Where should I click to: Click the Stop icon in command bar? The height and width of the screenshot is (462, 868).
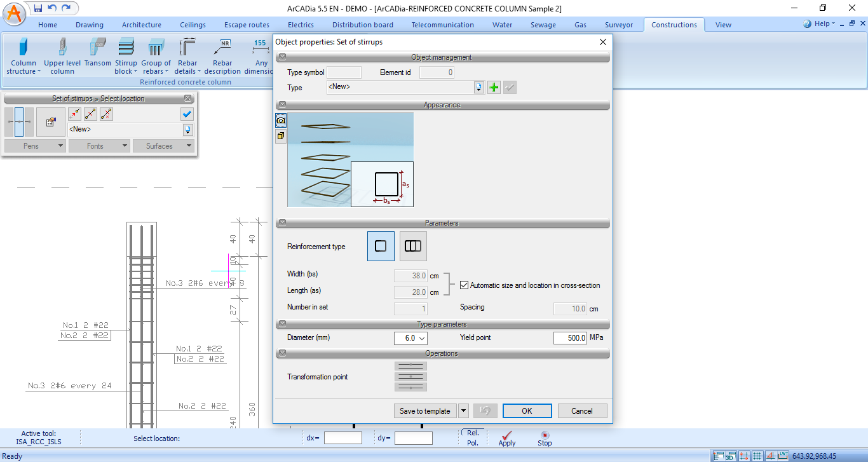pos(545,438)
